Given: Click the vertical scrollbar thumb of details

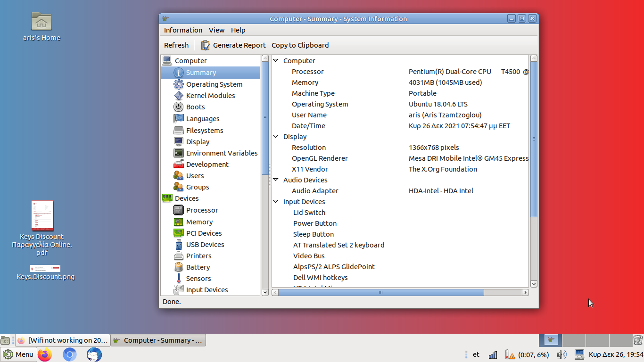Looking at the screenshot, I should coord(534,139).
